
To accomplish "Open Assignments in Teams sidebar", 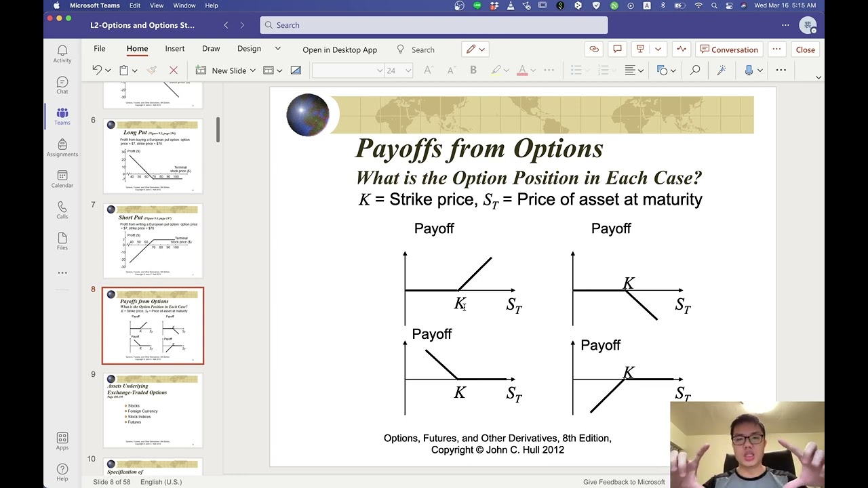I will pyautogui.click(x=62, y=148).
